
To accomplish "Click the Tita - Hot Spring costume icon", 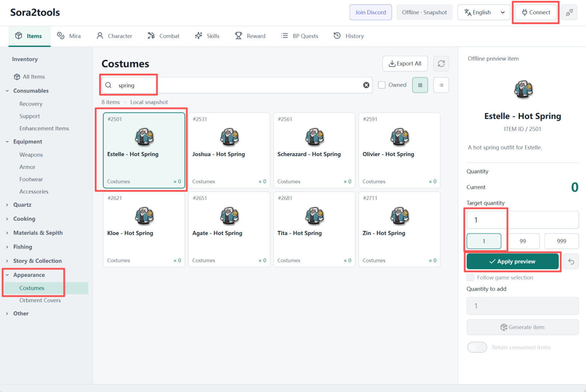I will click(x=314, y=216).
